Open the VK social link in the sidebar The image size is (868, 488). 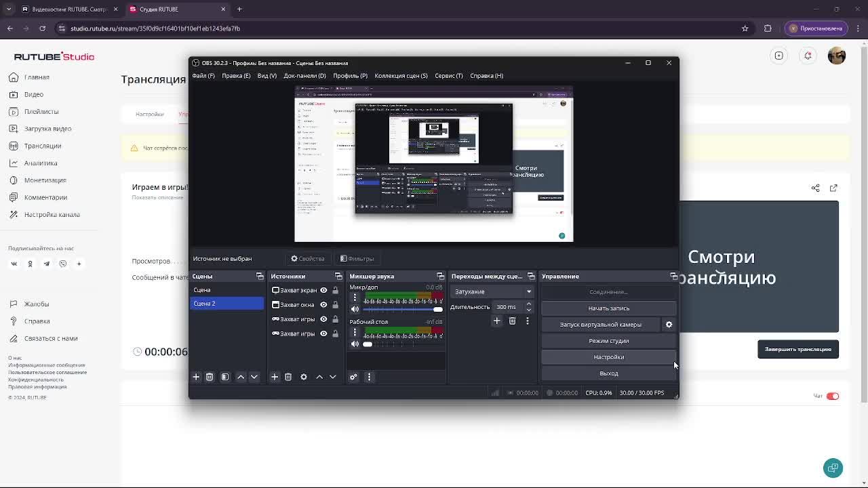14,264
